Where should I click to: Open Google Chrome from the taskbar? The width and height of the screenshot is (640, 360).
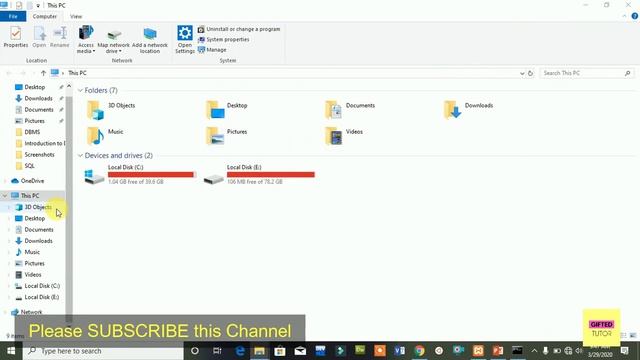coord(419,351)
